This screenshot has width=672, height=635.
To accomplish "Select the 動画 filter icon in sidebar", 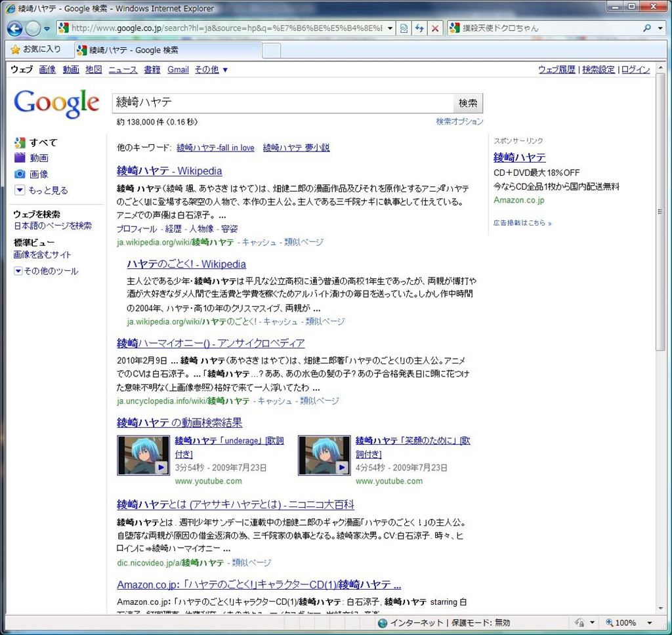I will click(20, 157).
